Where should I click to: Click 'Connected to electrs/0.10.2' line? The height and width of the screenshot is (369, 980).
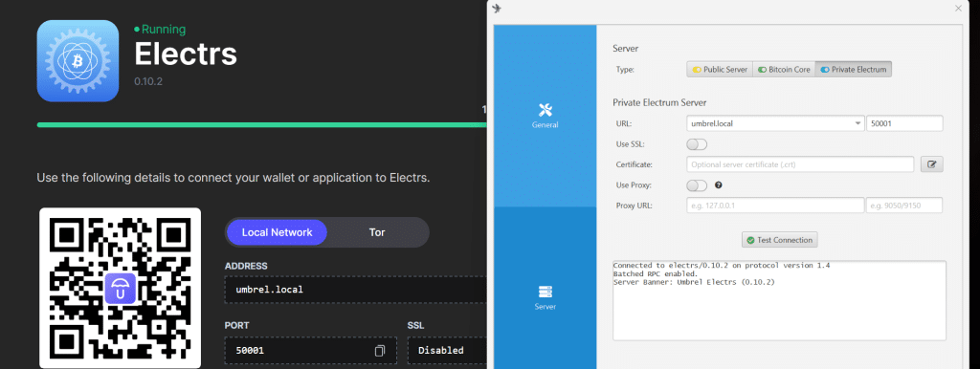(x=722, y=266)
